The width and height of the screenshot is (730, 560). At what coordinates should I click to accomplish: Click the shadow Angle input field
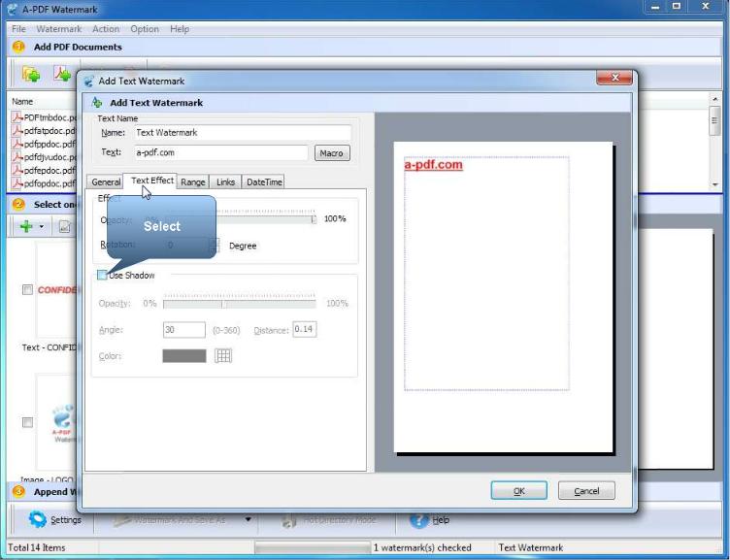pos(183,330)
